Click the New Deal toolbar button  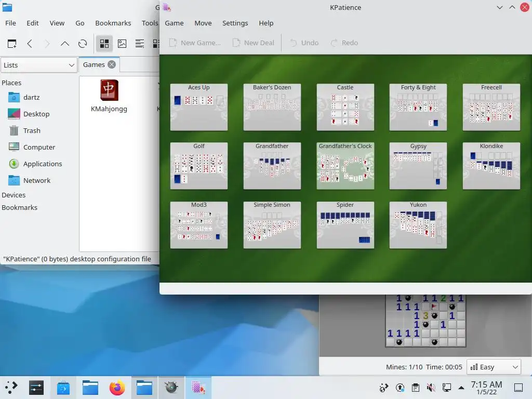coord(253,43)
